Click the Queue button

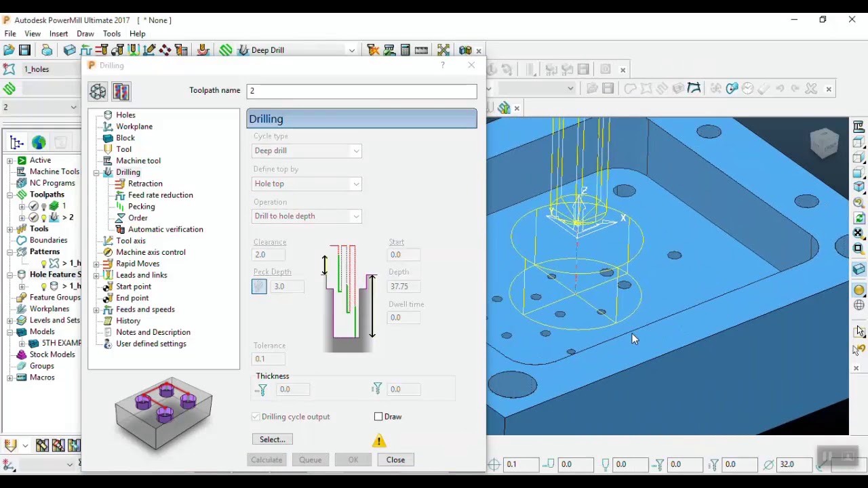(311, 460)
